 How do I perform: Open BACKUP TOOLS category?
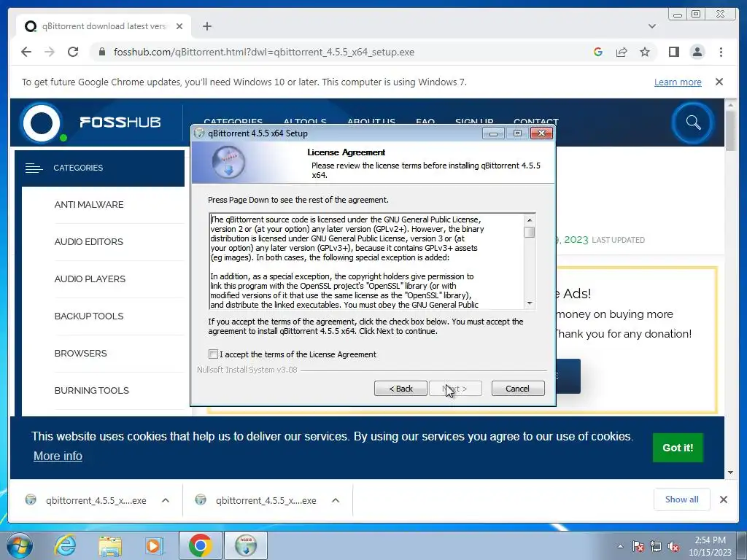[x=89, y=316]
